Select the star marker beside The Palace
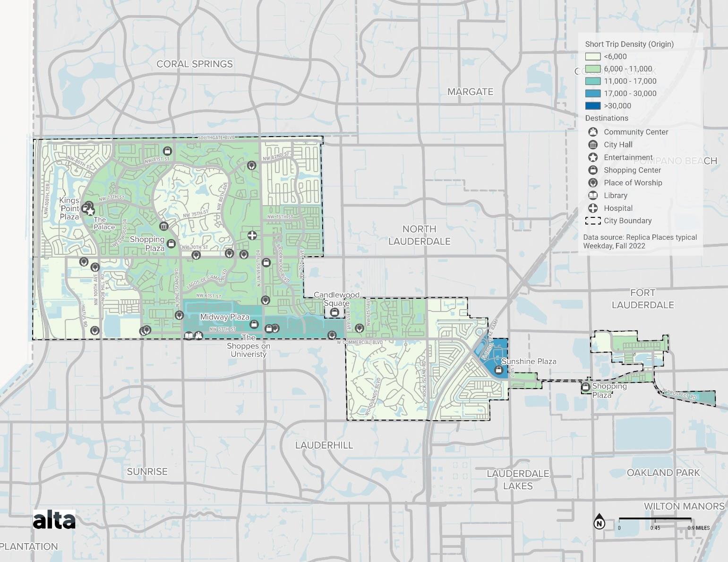This screenshot has width=728, height=562. point(90,211)
